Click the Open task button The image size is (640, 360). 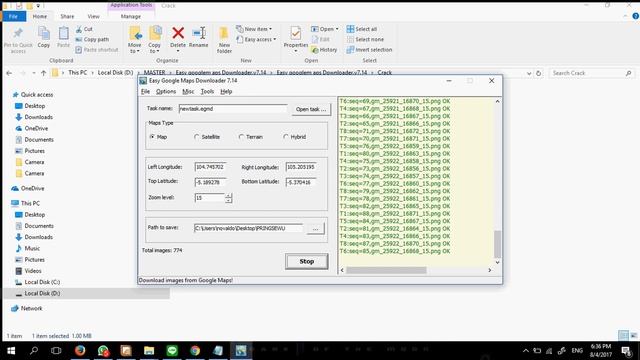pos(311,109)
